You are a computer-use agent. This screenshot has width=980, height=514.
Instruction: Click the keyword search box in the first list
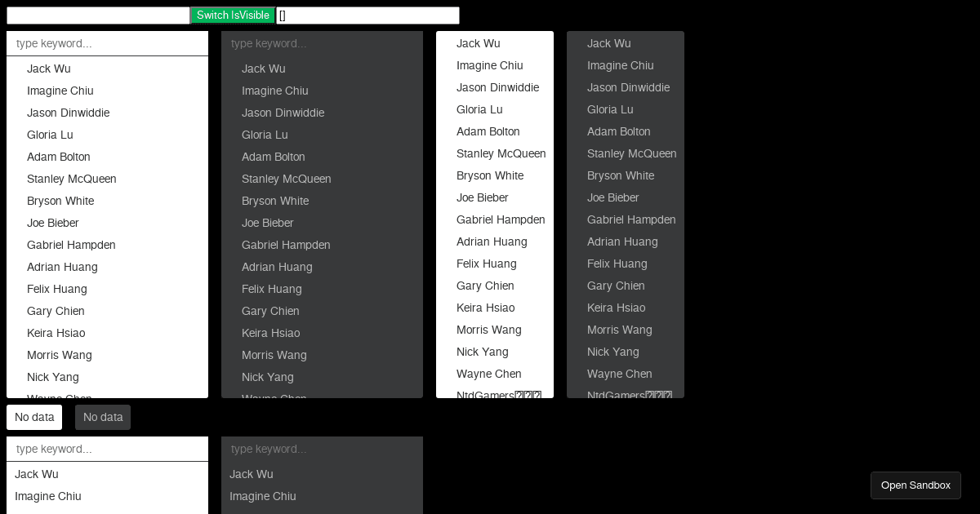click(106, 42)
